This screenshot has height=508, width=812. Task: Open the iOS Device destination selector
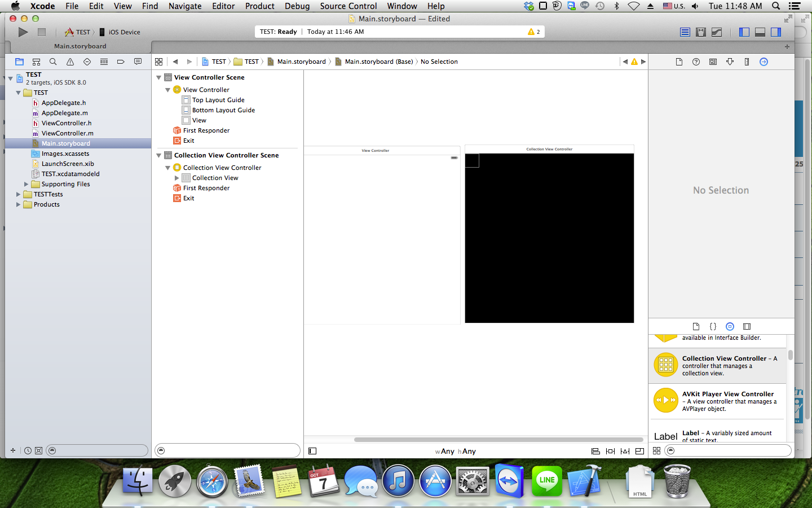click(120, 32)
